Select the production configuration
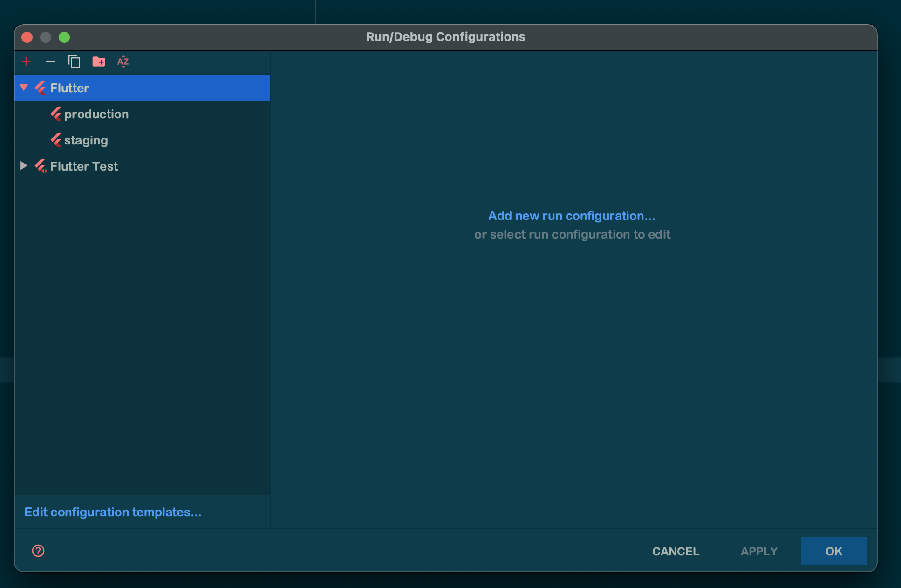The image size is (901, 588). point(142,114)
